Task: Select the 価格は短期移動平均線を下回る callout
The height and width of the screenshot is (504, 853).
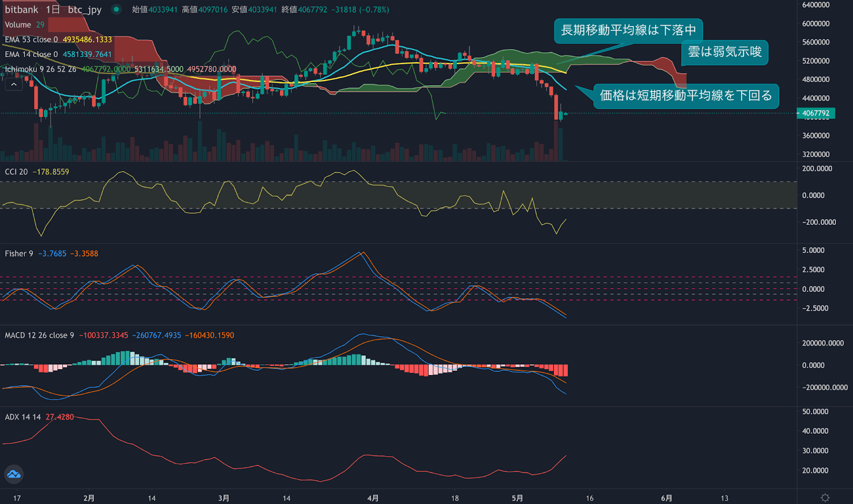Action: pyautogui.click(x=686, y=96)
